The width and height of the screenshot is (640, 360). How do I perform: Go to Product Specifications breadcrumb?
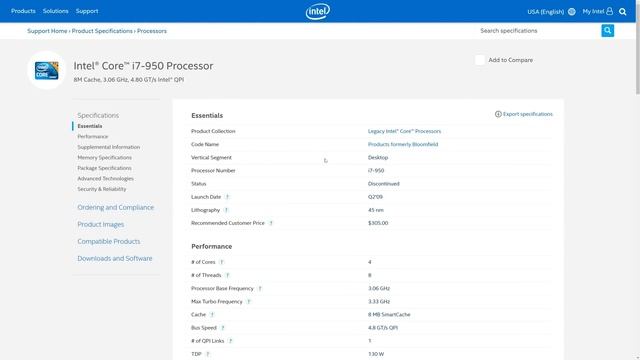coord(102,31)
